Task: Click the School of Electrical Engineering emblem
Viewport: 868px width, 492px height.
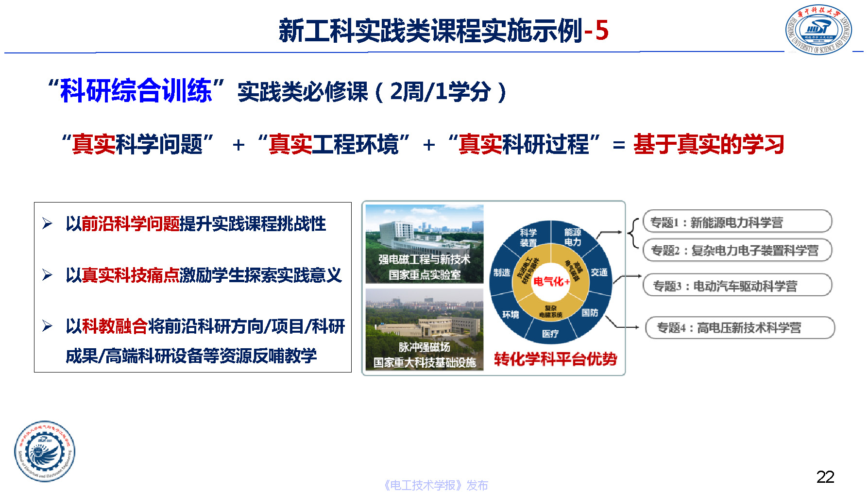Action: point(45,451)
